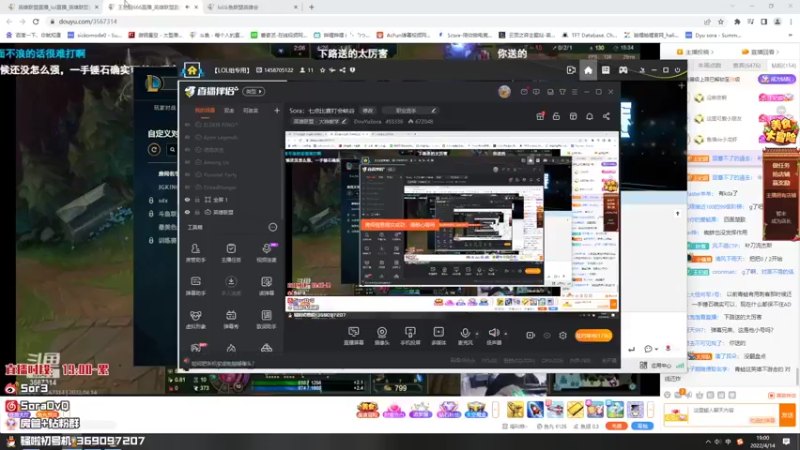
Task: Expand left arrow of the gift strip
Action: click(x=495, y=409)
